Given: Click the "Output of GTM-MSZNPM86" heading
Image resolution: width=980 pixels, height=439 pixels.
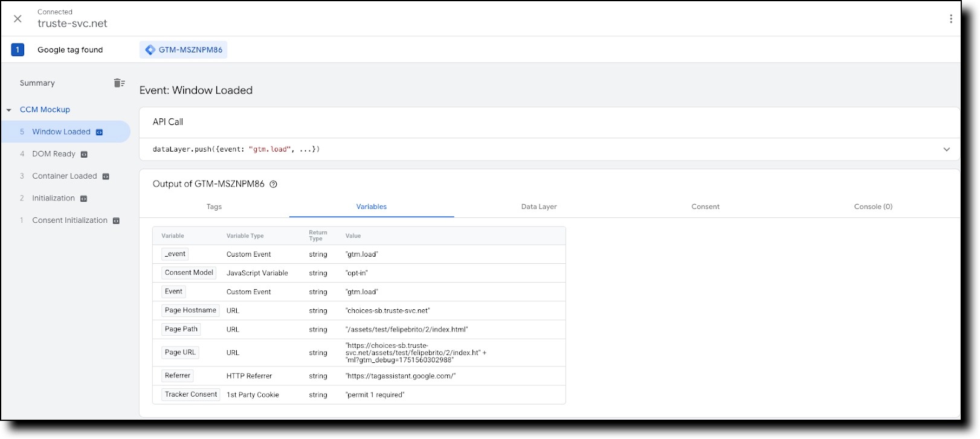Looking at the screenshot, I should point(208,184).
